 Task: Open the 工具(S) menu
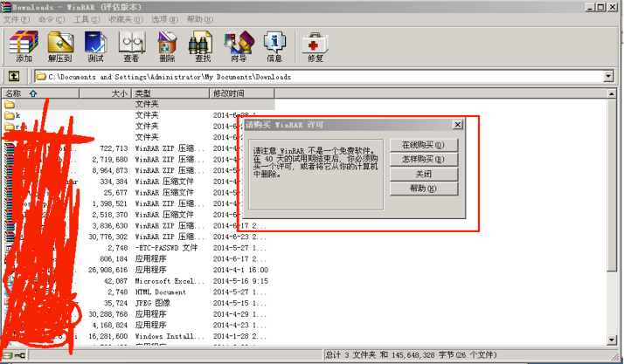pyautogui.click(x=87, y=19)
